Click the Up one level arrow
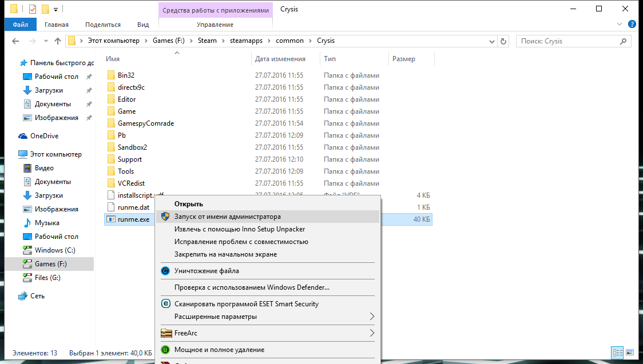The image size is (643, 364). (x=58, y=41)
